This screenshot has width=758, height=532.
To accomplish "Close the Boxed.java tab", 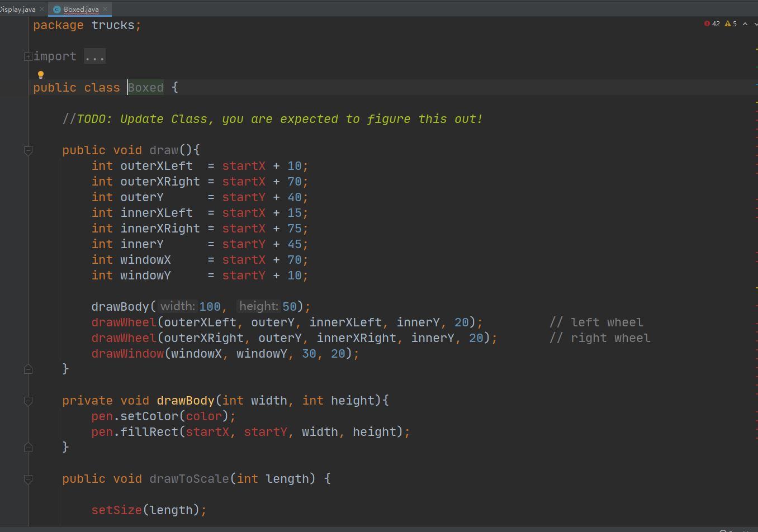I will pos(105,9).
